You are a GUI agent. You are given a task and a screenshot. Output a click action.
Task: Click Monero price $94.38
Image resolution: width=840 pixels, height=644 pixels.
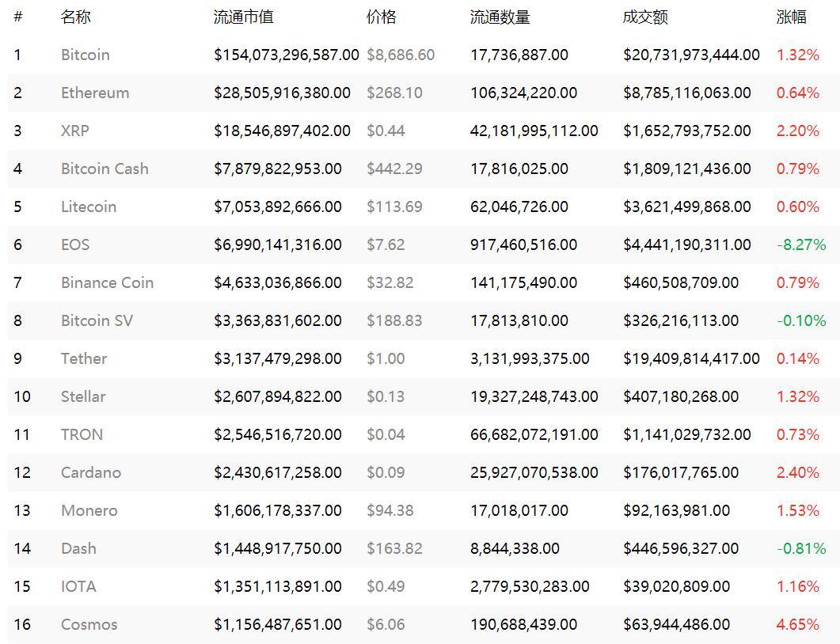[x=390, y=510]
